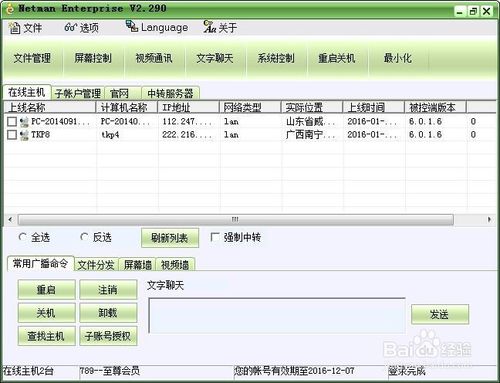Restore the Netman window size
Screen dimensions: 500x383
point(473,12)
